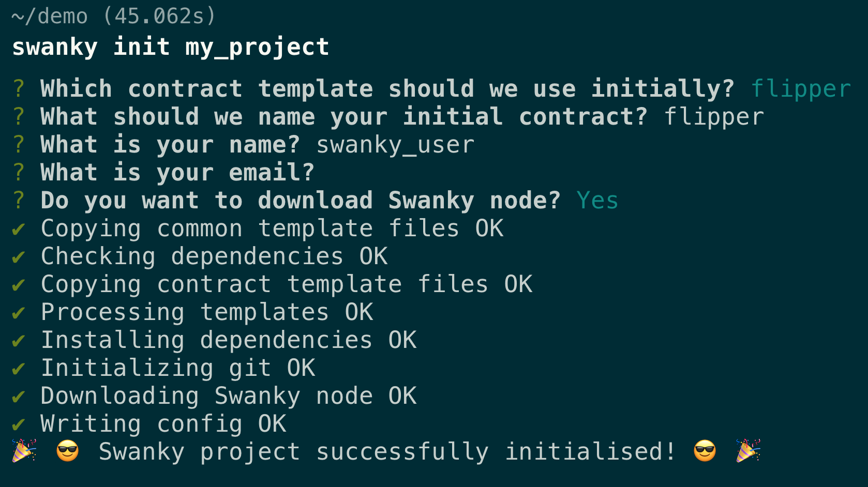Click the checkmark next to "Downloading Swanky node"

coord(19,397)
